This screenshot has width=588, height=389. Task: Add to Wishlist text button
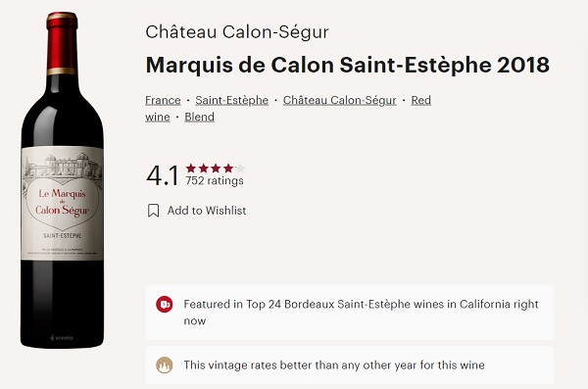point(207,211)
